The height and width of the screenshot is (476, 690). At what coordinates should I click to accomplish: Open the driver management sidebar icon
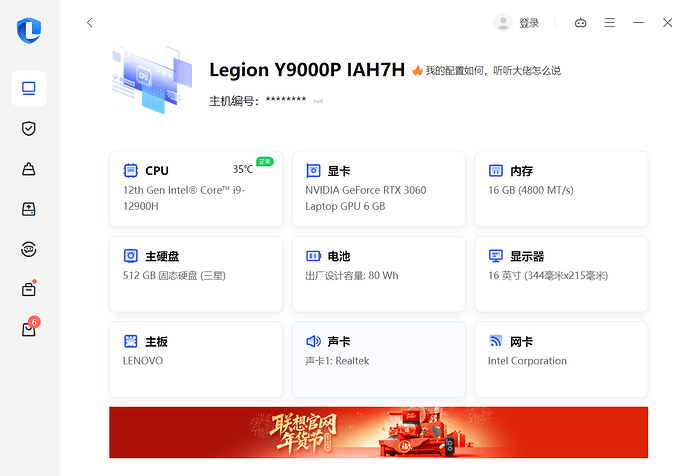click(x=29, y=209)
